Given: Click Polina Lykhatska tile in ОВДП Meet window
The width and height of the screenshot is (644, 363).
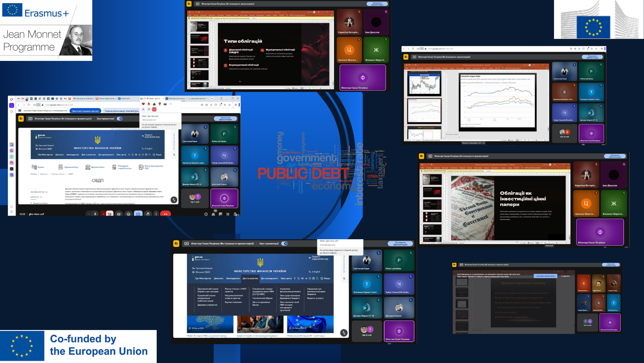Looking at the screenshot, I should tap(224, 134).
